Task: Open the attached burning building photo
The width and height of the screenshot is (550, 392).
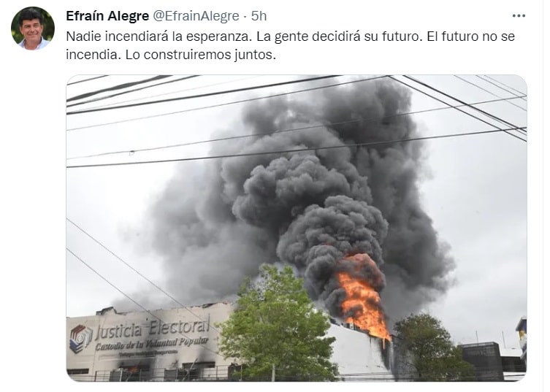Action: pos(297,228)
